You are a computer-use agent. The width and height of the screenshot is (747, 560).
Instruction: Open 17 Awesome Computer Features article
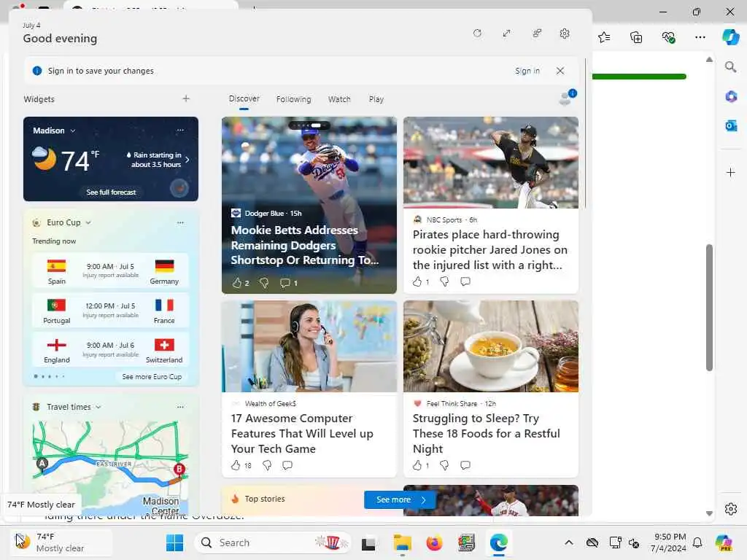(302, 434)
